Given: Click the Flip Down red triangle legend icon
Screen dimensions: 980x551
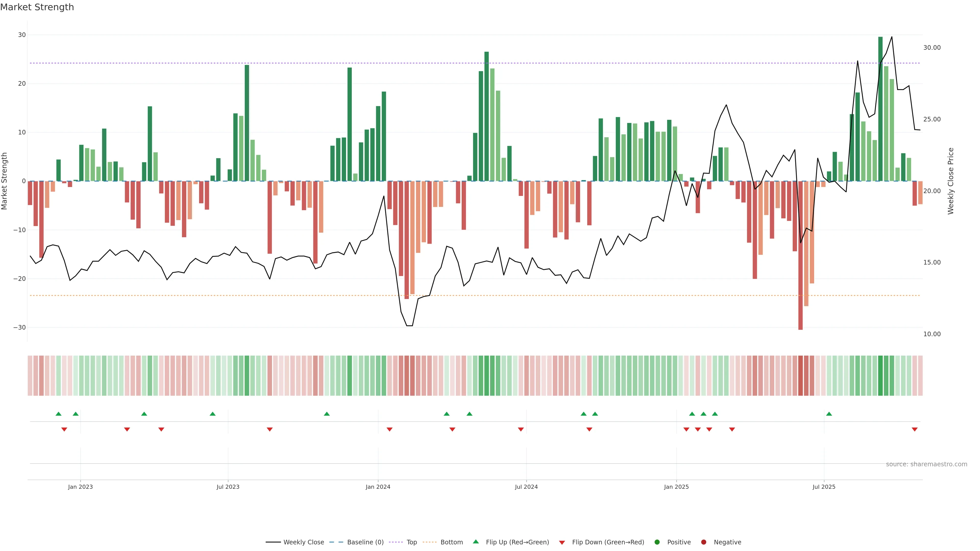Looking at the screenshot, I should tap(562, 542).
